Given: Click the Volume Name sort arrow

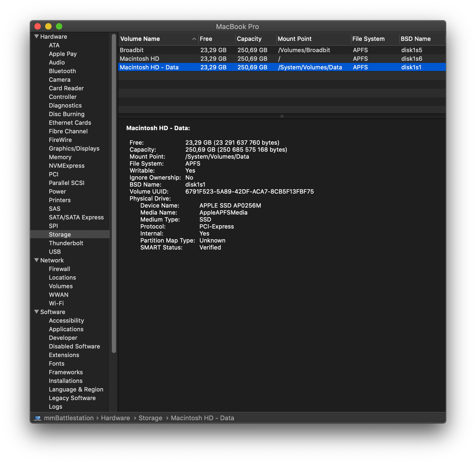Looking at the screenshot, I should [x=194, y=39].
